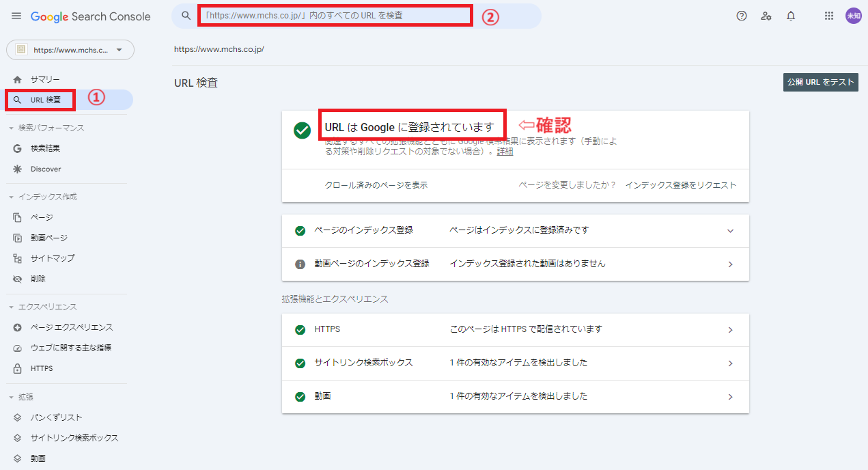Viewport: 868px width, 470px height.
Task: Open the Google apps grid
Action: tap(829, 16)
